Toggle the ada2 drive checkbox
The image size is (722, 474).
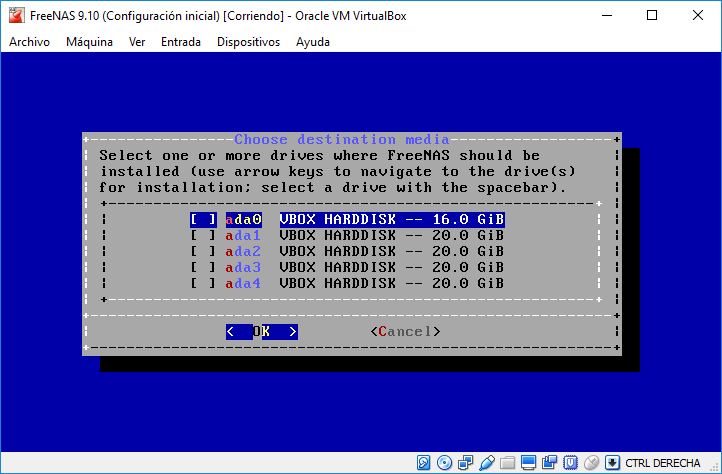pos(203,252)
